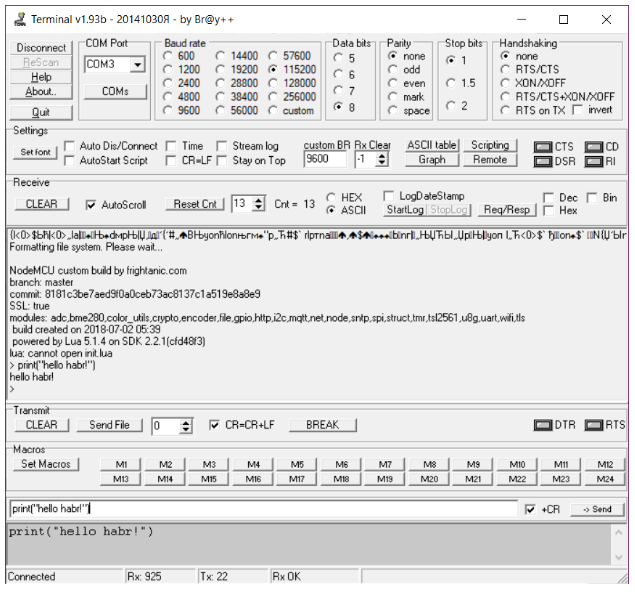
Task: Open the Help button
Action: pos(41,77)
